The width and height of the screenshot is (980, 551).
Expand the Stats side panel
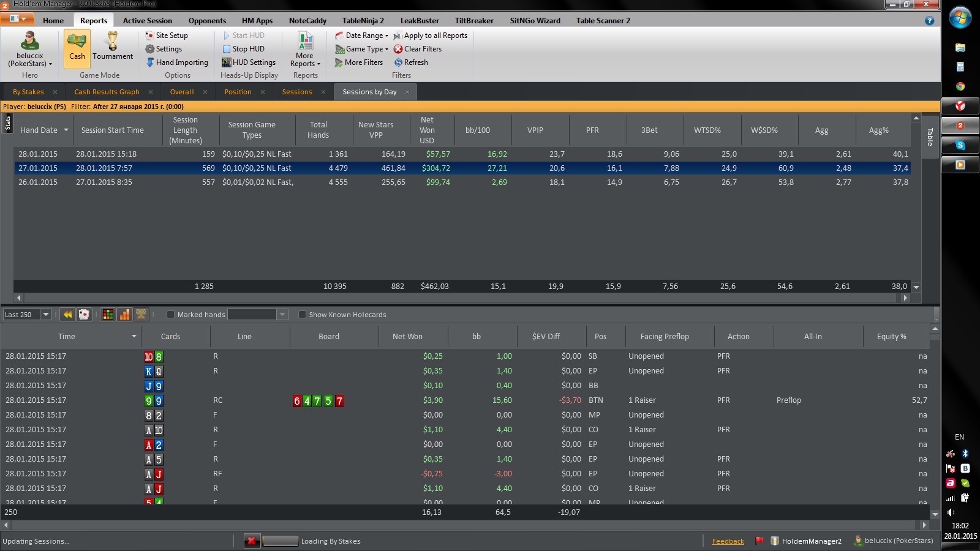point(7,124)
